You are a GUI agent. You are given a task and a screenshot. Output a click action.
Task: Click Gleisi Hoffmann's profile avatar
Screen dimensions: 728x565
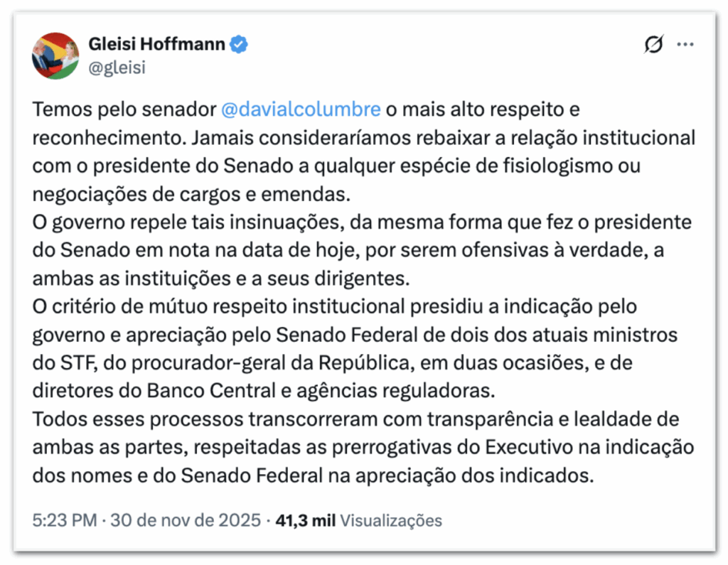point(55,55)
